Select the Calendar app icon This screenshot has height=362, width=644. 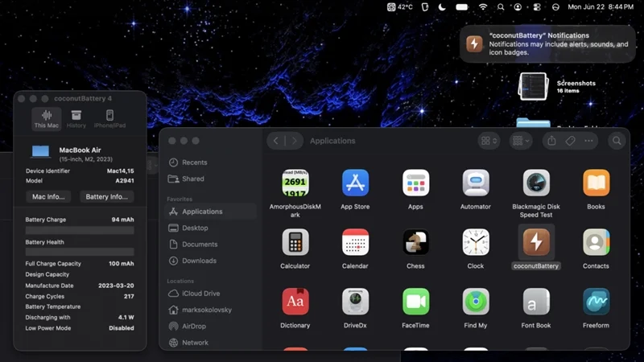(x=355, y=242)
